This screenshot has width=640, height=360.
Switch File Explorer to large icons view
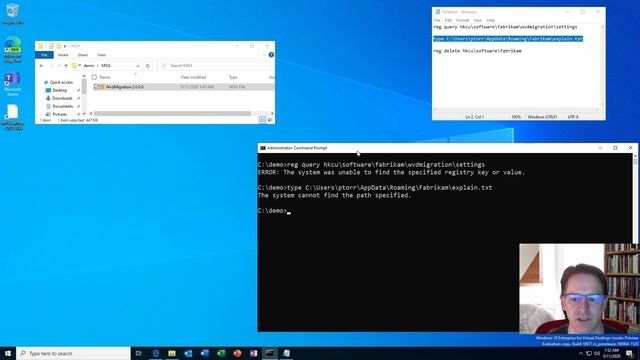[x=269, y=120]
